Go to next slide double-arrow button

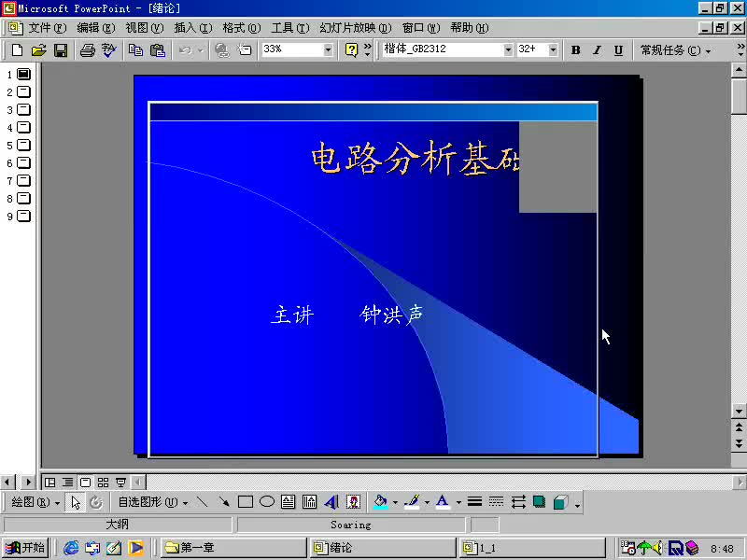pyautogui.click(x=739, y=444)
